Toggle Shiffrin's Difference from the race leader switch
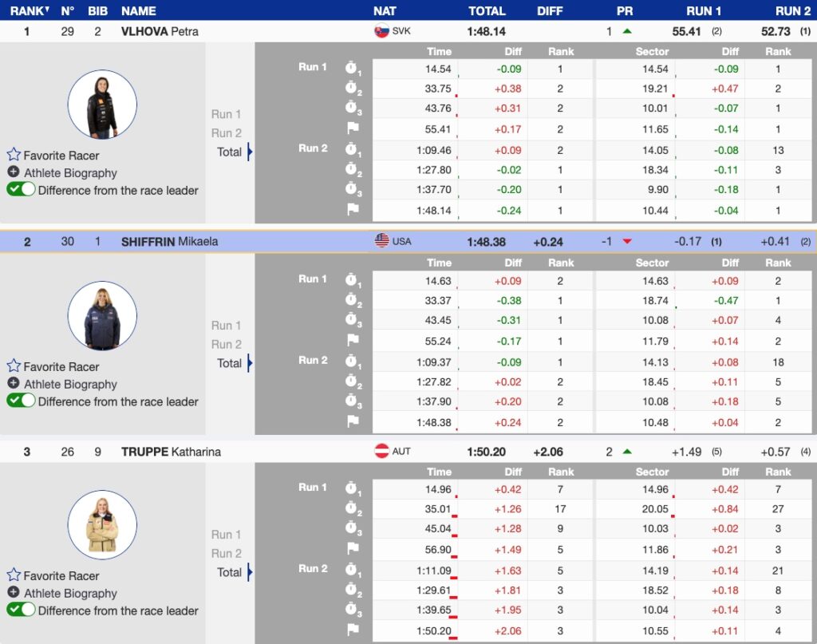The height and width of the screenshot is (644, 817). [x=22, y=401]
